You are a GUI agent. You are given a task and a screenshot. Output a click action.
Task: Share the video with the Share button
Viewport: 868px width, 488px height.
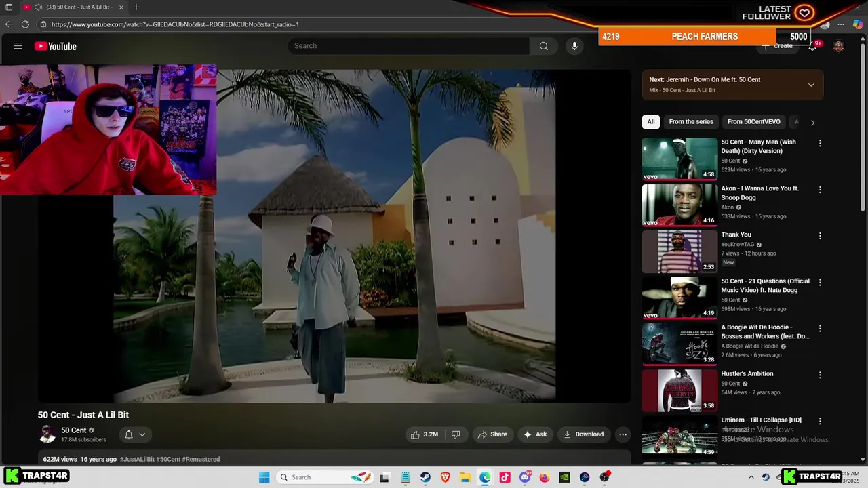(x=492, y=434)
